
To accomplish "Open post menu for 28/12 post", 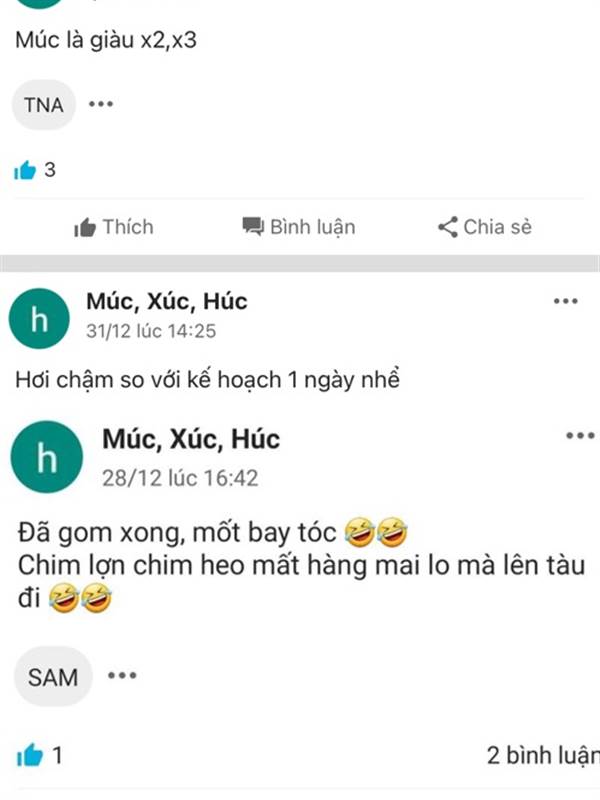I will [x=581, y=436].
